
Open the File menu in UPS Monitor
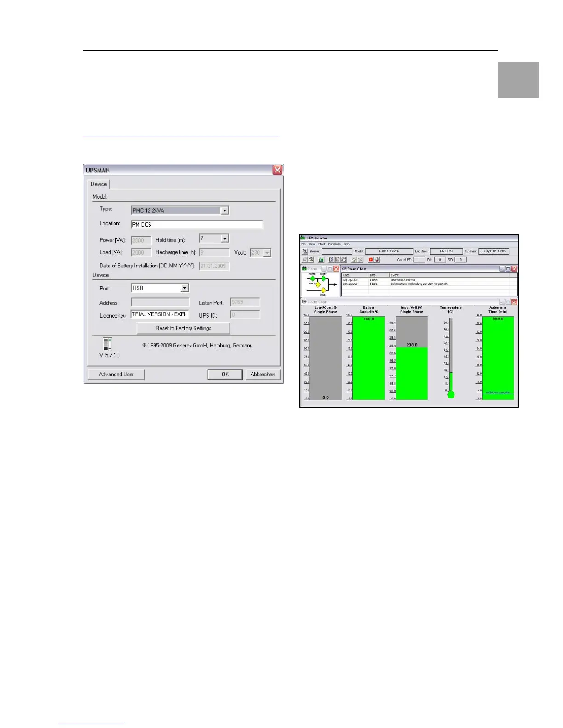point(304,244)
